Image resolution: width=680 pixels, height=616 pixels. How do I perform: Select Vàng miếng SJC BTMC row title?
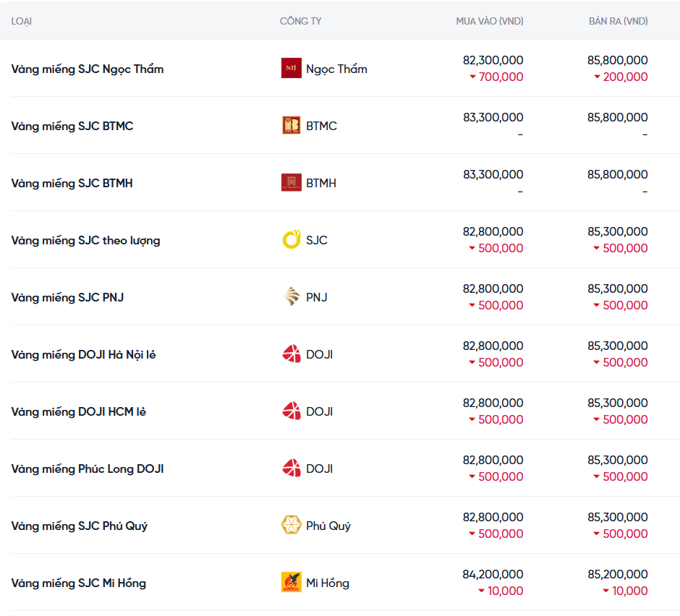click(72, 126)
